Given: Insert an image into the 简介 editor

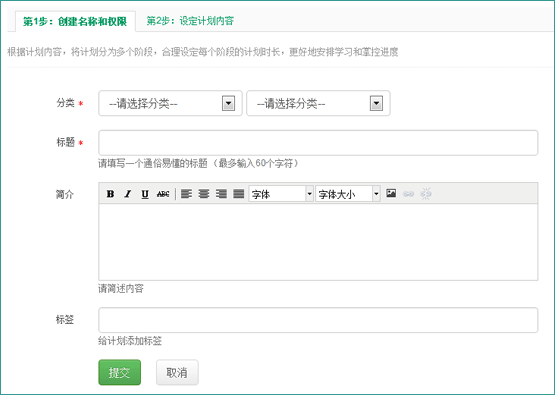Looking at the screenshot, I should pyautogui.click(x=391, y=193).
